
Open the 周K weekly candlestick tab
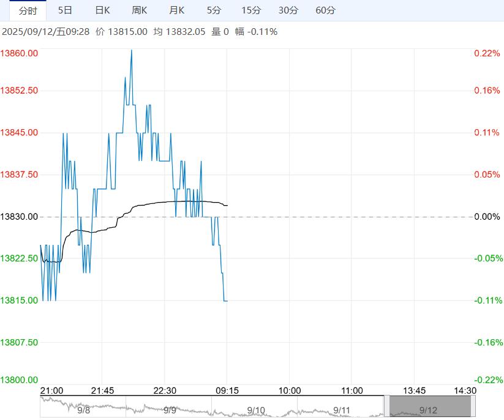[140, 10]
